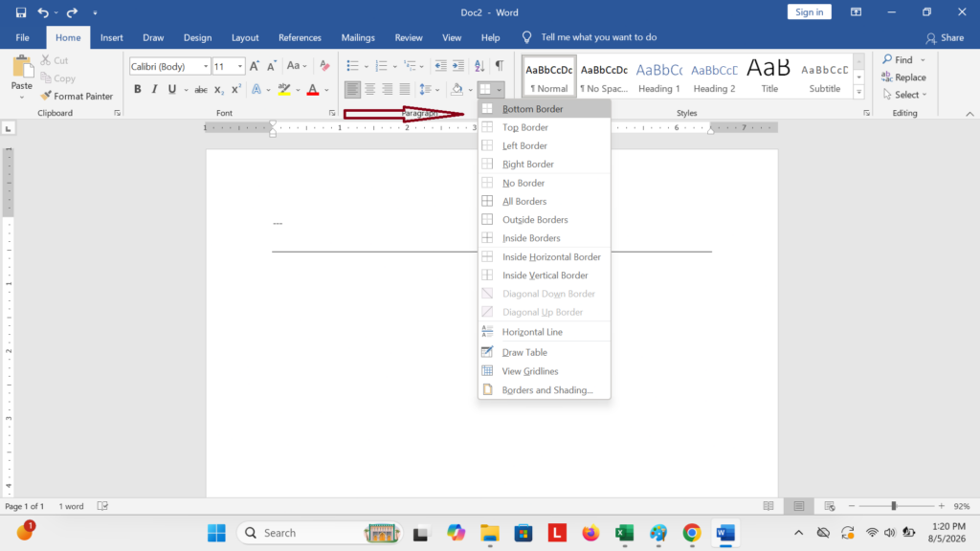Open the Bullets list dropdown arrow

(367, 66)
